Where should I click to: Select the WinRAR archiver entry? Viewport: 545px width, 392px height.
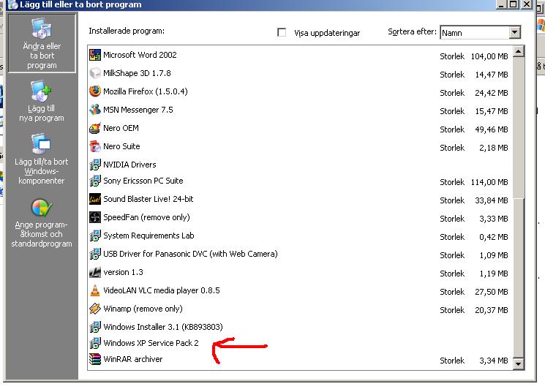click(x=301, y=360)
